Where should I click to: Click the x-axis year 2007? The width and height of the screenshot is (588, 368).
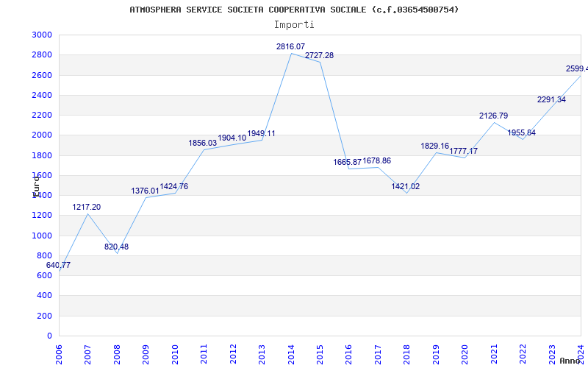pyautogui.click(x=87, y=355)
